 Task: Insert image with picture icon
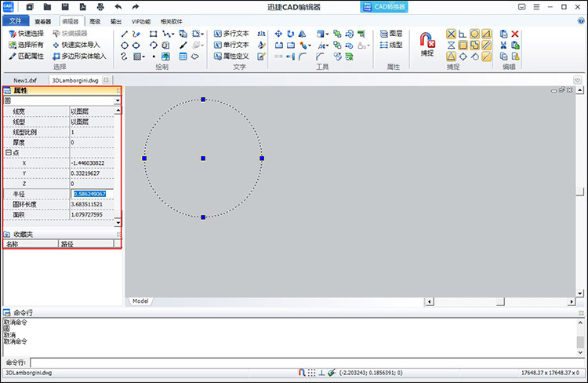[165, 57]
